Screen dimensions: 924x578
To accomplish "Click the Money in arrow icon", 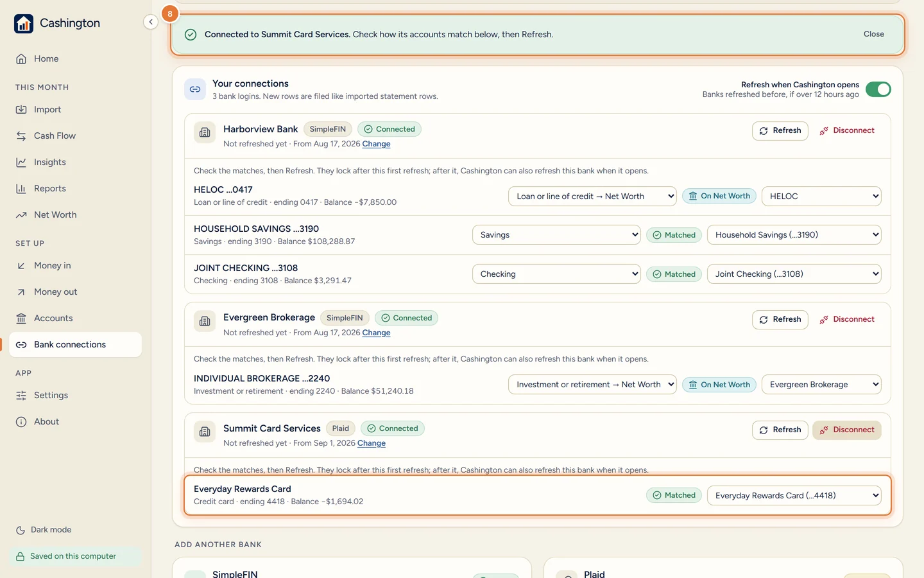I will tap(21, 265).
